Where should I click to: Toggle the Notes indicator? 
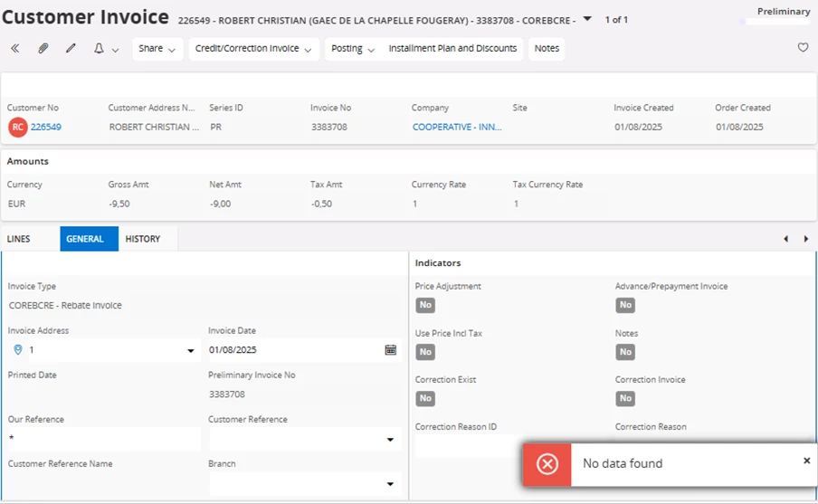[x=625, y=352]
